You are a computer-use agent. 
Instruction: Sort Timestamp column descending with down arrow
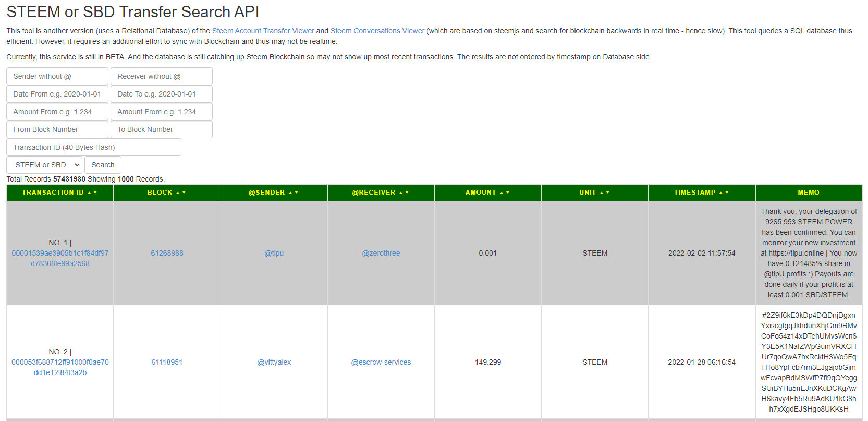(x=727, y=193)
